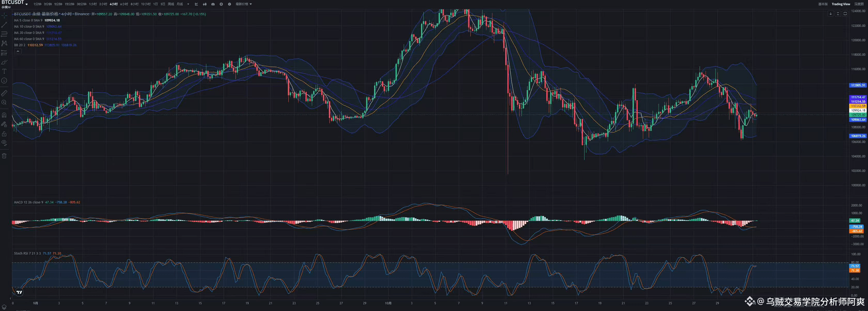
Task: Switch to the 5分钟 timeframe
Action: point(58,4)
